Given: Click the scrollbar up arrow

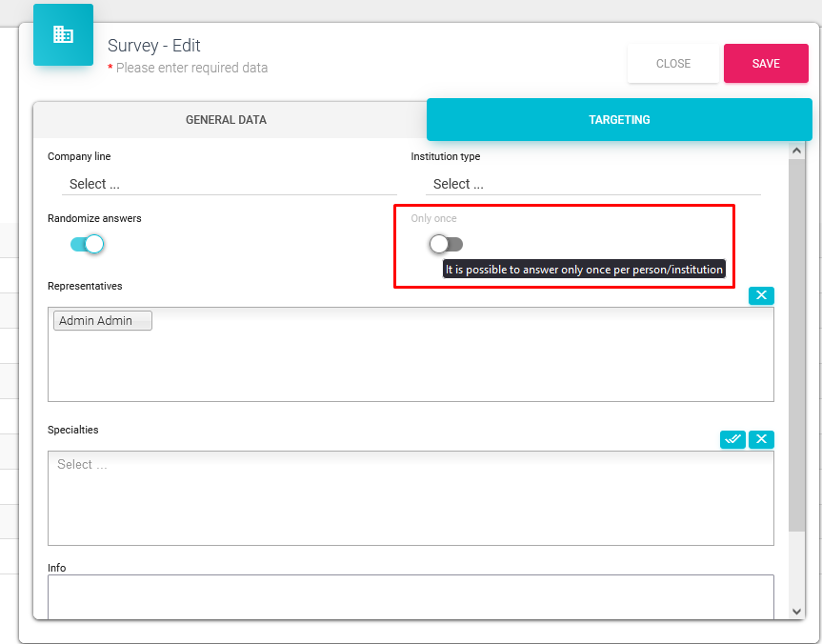Looking at the screenshot, I should [x=797, y=151].
